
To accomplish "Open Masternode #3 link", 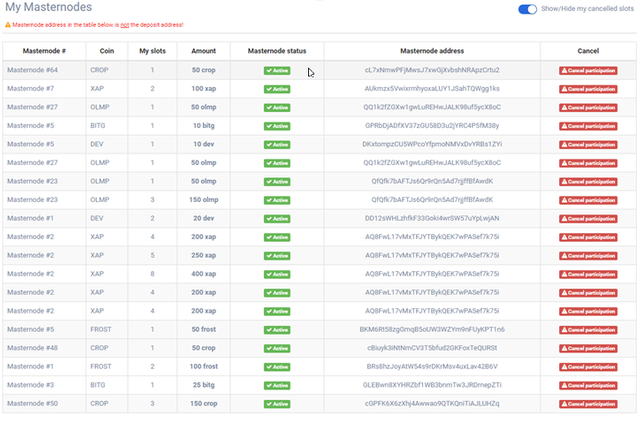I will 30,385.
